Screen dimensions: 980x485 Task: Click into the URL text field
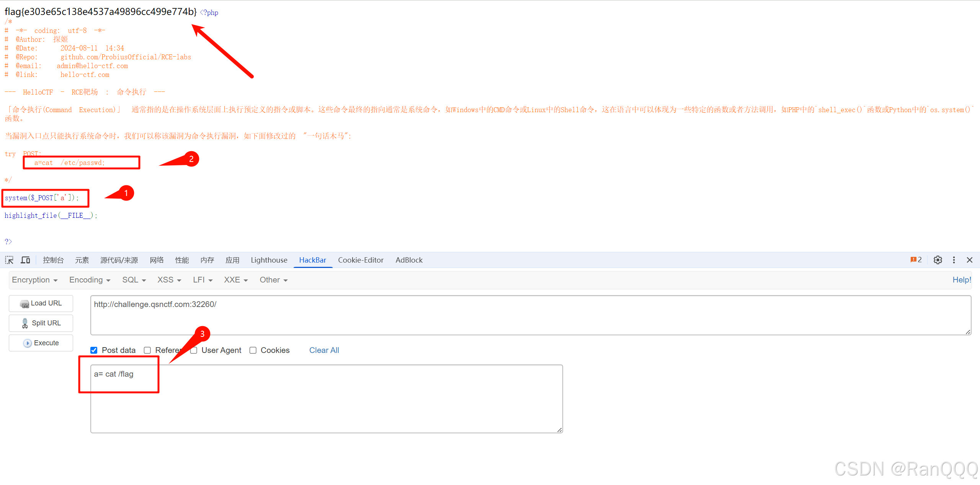pyautogui.click(x=530, y=315)
